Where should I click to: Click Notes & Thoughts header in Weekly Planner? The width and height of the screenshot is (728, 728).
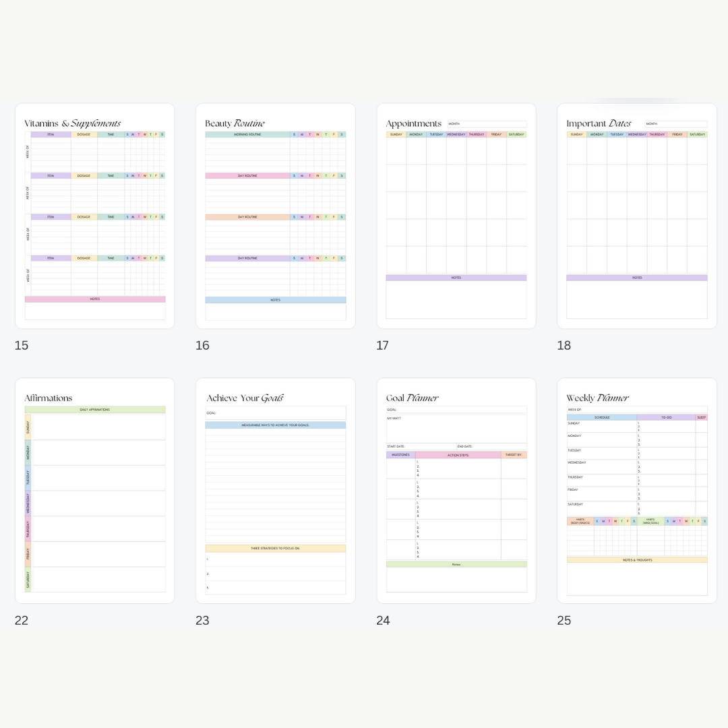(637, 560)
